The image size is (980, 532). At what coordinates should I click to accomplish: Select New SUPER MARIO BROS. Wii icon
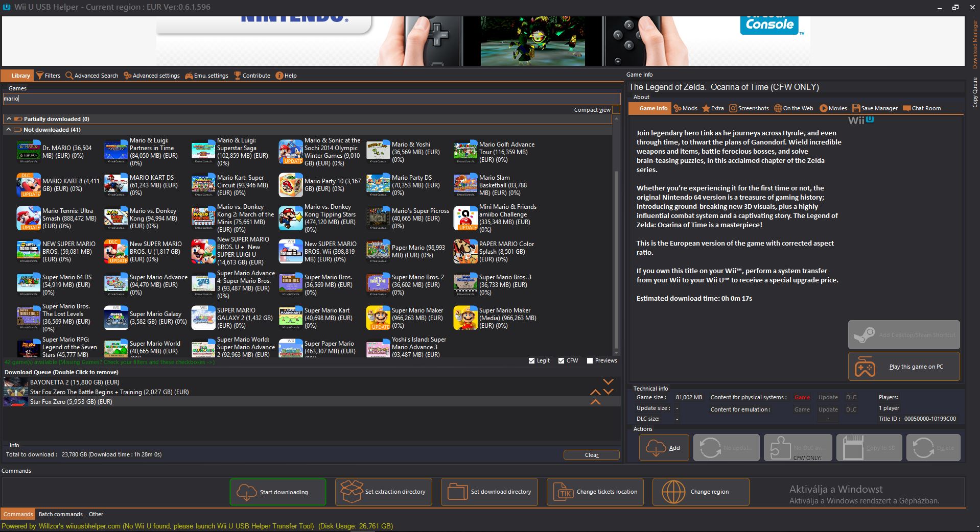pyautogui.click(x=291, y=251)
